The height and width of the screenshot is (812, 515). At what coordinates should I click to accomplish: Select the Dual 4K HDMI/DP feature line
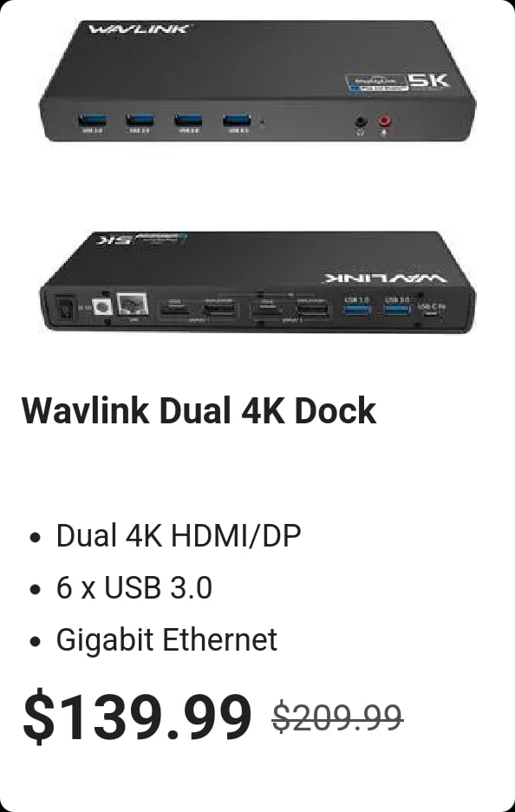[179, 535]
